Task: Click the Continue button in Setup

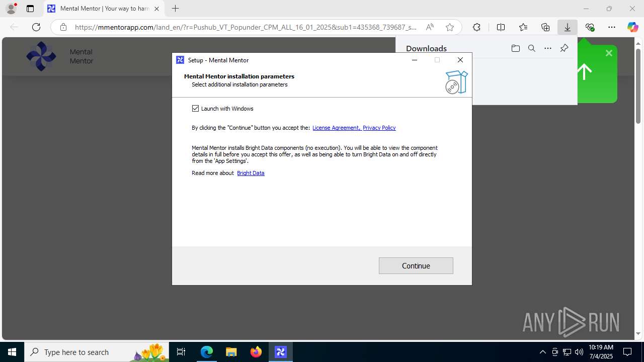Action: tap(416, 266)
